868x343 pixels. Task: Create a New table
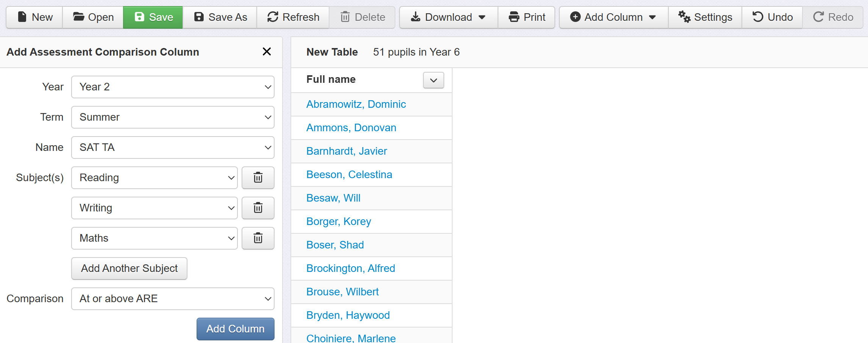pyautogui.click(x=34, y=17)
